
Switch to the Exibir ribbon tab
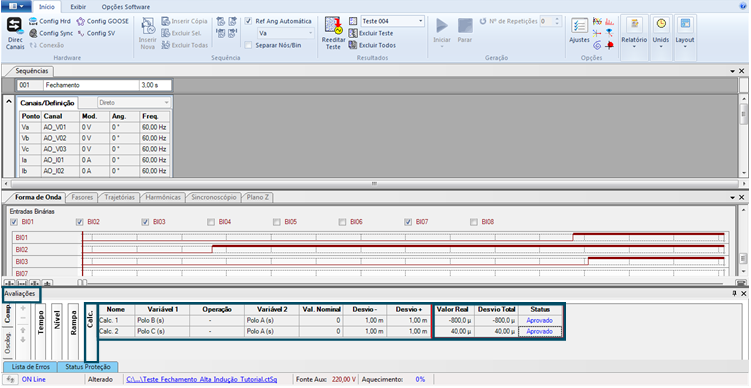click(78, 7)
